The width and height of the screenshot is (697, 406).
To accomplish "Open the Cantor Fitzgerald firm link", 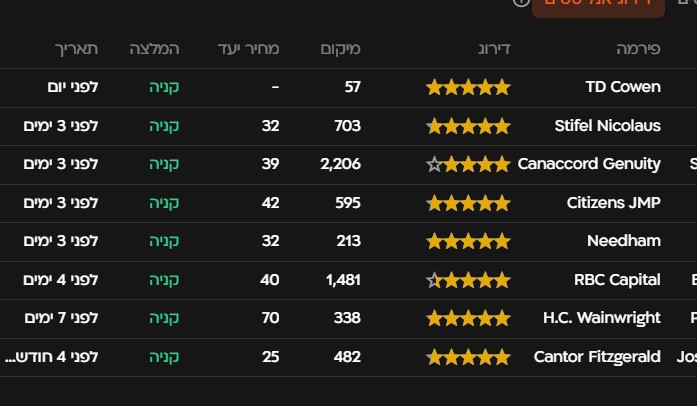I will click(597, 357).
